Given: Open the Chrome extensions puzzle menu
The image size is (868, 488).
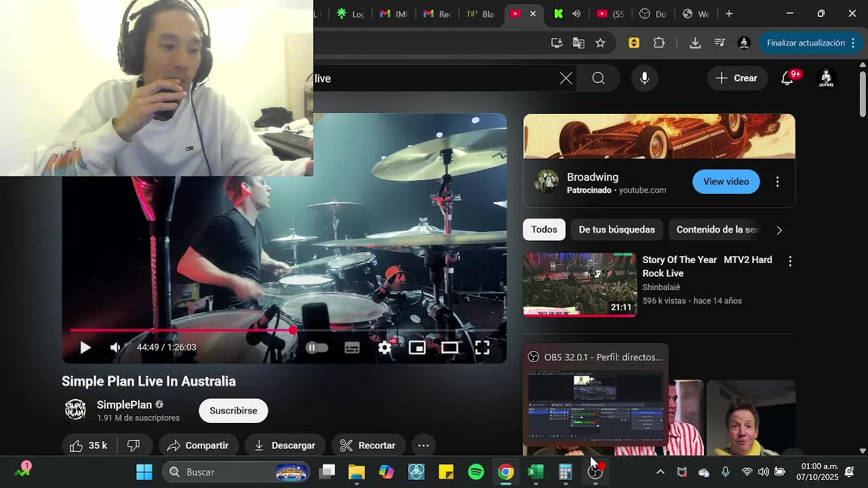Looking at the screenshot, I should [x=659, y=43].
